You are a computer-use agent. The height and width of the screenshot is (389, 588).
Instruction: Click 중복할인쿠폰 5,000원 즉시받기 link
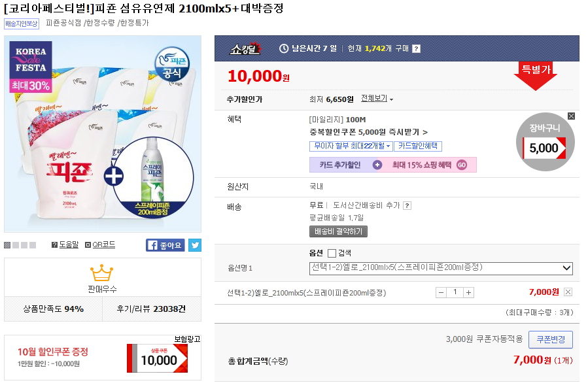[368, 132]
